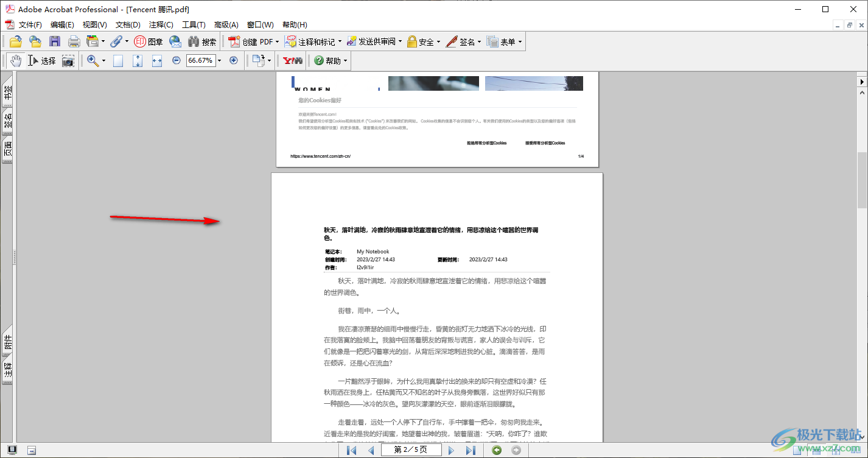The width and height of the screenshot is (868, 458).
Task: Open the 窗口(W) menu
Action: (x=260, y=24)
